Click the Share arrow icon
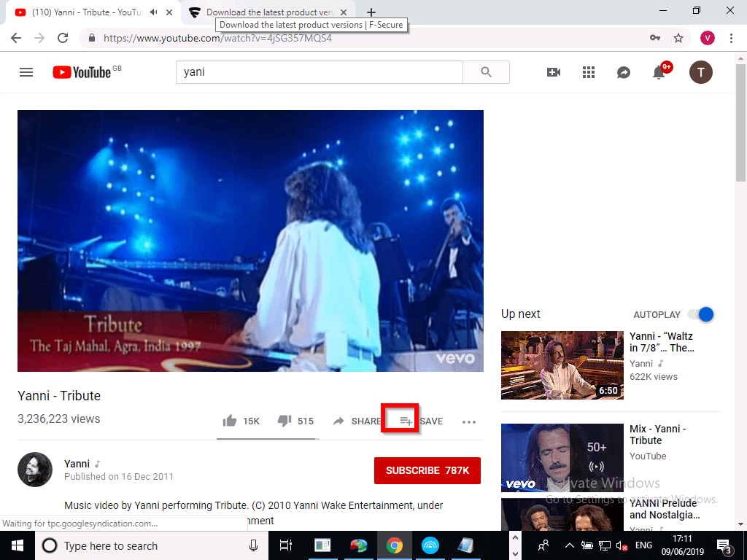Viewport: 747px width, 560px height. click(338, 421)
